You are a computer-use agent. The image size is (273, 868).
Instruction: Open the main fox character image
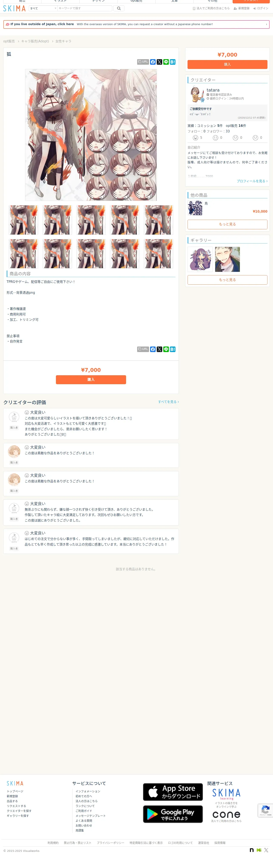click(91, 135)
